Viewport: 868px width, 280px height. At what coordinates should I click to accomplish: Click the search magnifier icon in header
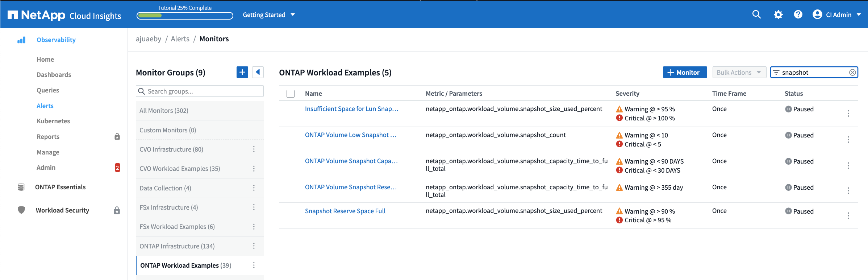tap(756, 15)
